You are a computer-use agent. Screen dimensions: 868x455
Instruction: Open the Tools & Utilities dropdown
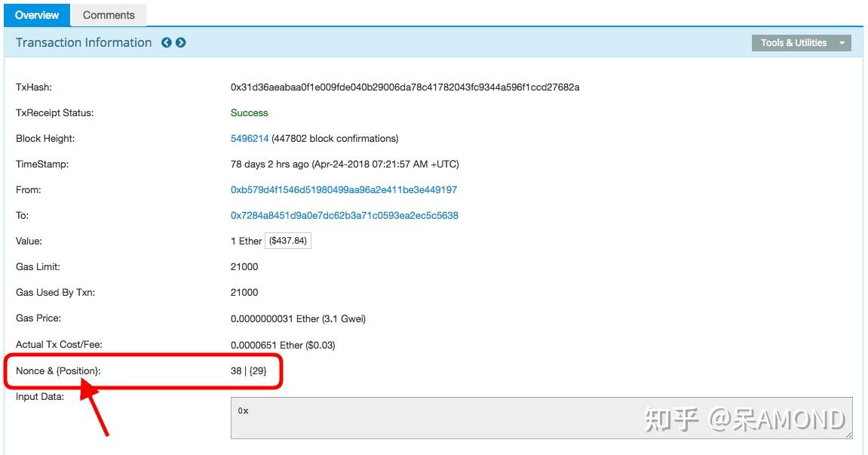click(x=801, y=43)
